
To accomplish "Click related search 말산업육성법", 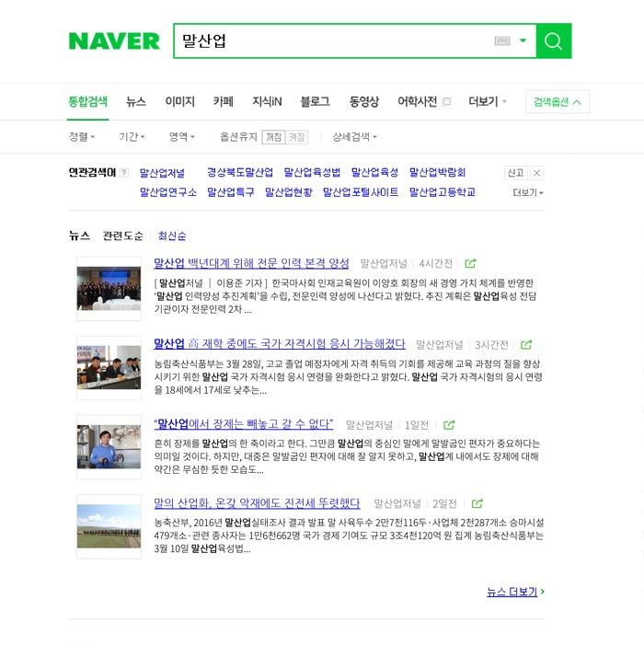I will 312,172.
